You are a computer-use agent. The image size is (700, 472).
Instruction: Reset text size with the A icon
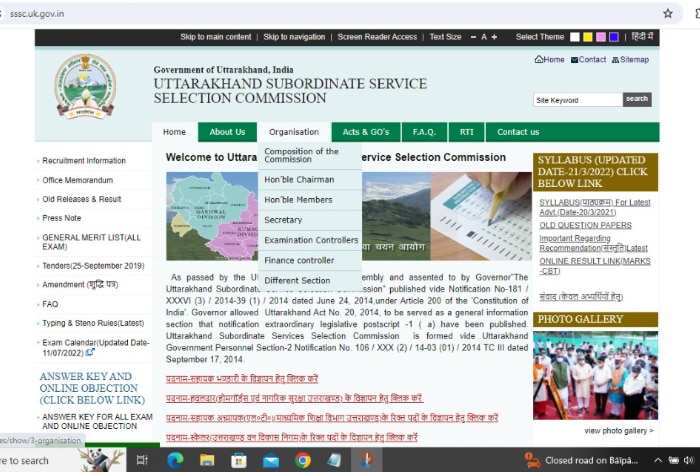coord(484,37)
